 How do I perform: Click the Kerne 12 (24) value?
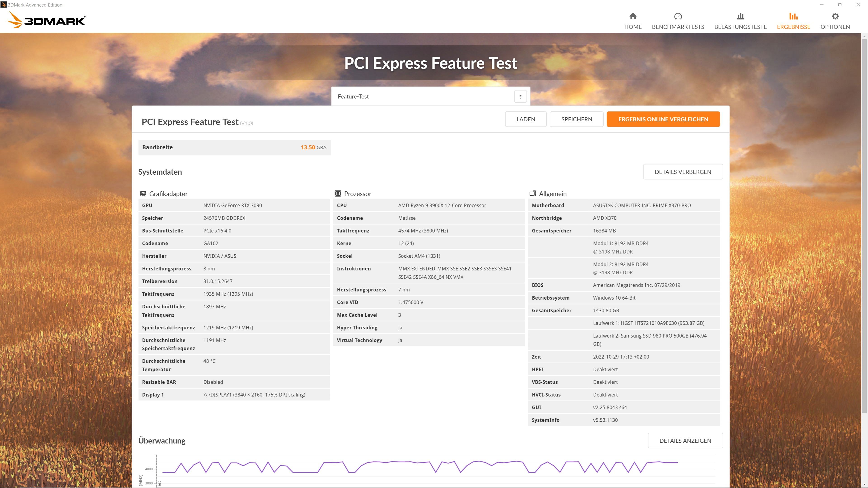(406, 243)
